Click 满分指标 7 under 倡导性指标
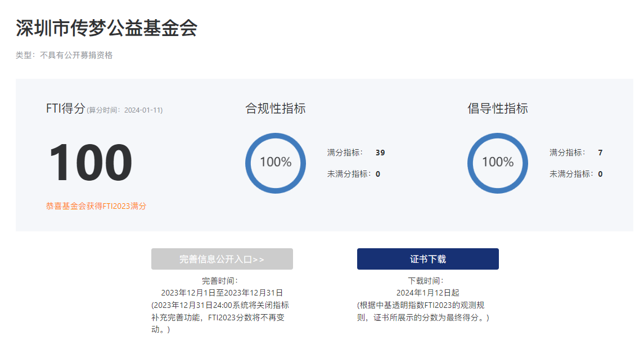Viewport: 644px width, 349px height. 576,153
